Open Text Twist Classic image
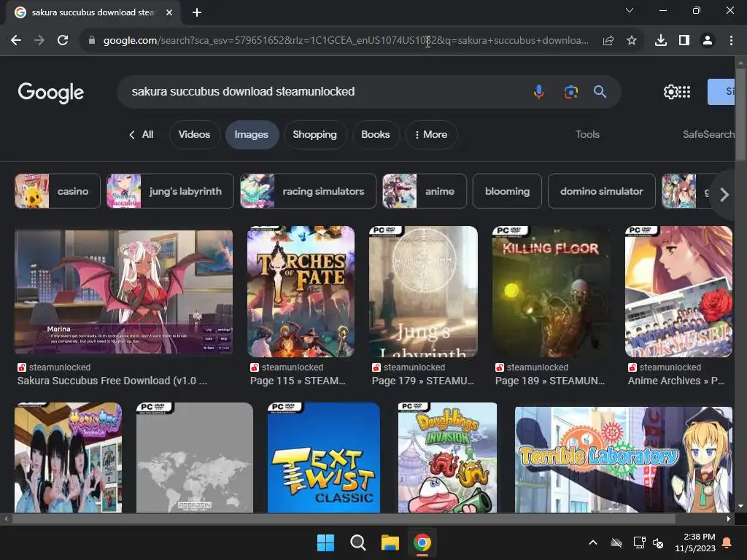747x560 pixels. 323,458
